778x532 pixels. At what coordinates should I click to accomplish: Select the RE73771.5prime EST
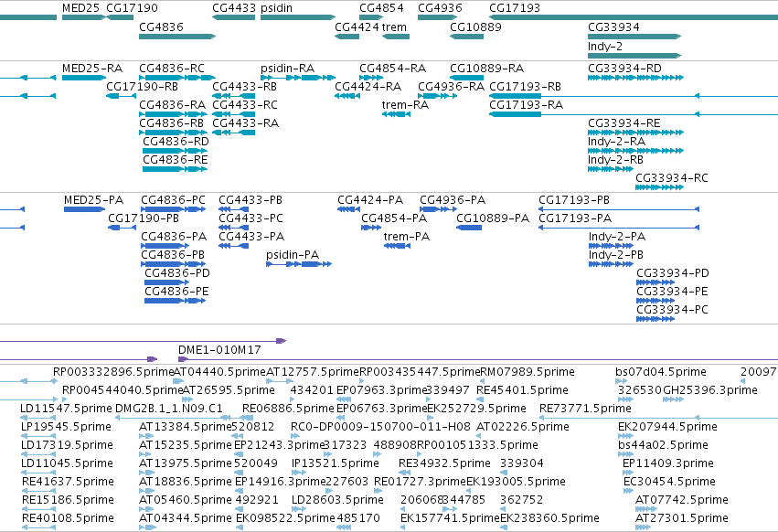[x=585, y=409]
